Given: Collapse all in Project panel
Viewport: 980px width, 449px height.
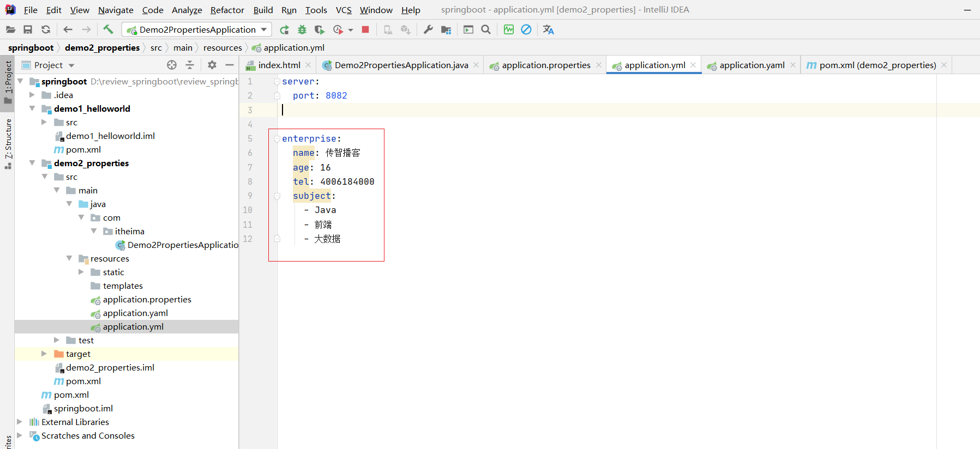Looking at the screenshot, I should 190,65.
